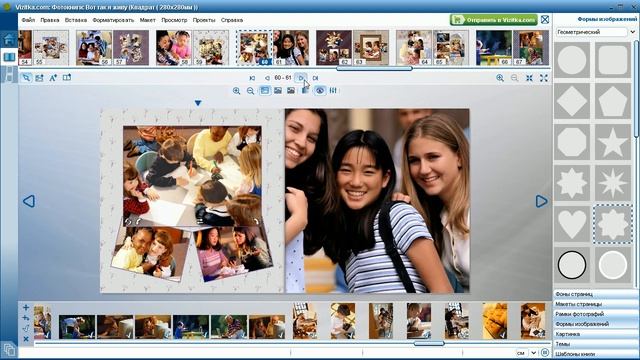Zoom in the whole spread view
Image resolution: width=640 pixels, height=360 pixels.
coord(500,78)
